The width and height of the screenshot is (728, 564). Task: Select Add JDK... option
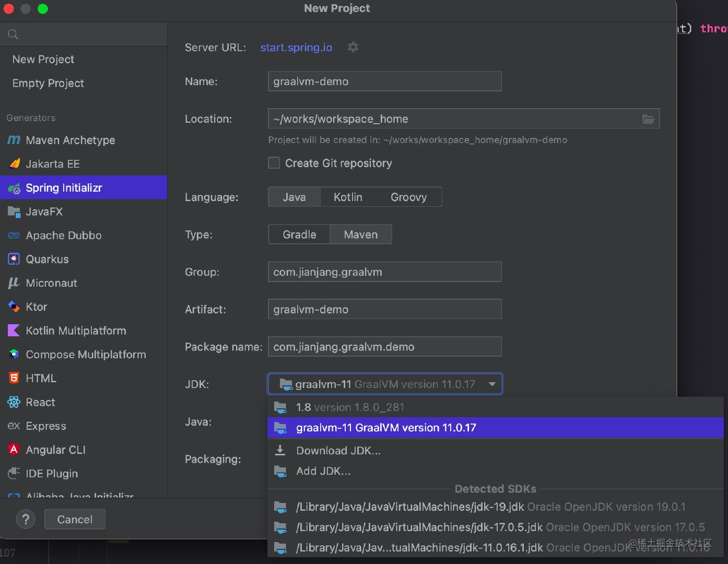(323, 471)
